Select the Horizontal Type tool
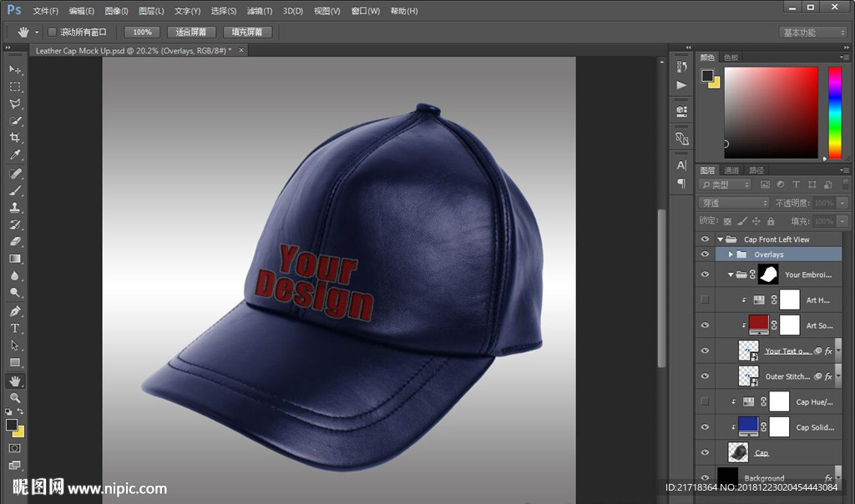The height and width of the screenshot is (504, 855). [15, 328]
